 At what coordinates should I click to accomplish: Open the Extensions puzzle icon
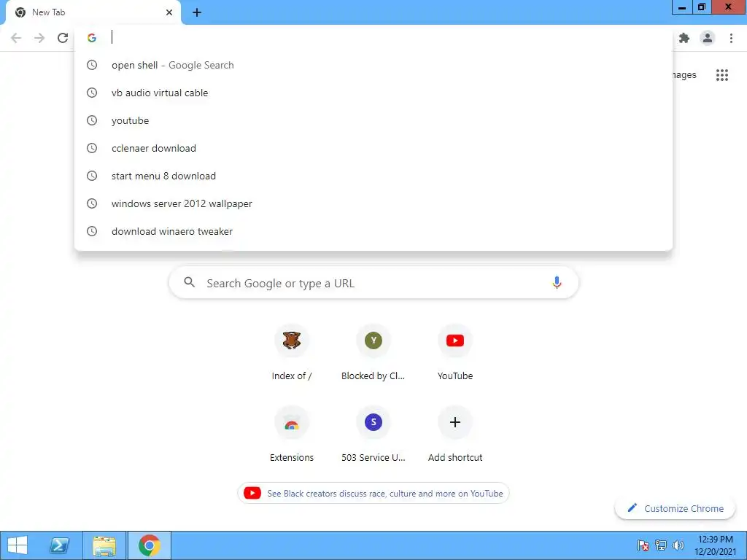click(x=684, y=38)
